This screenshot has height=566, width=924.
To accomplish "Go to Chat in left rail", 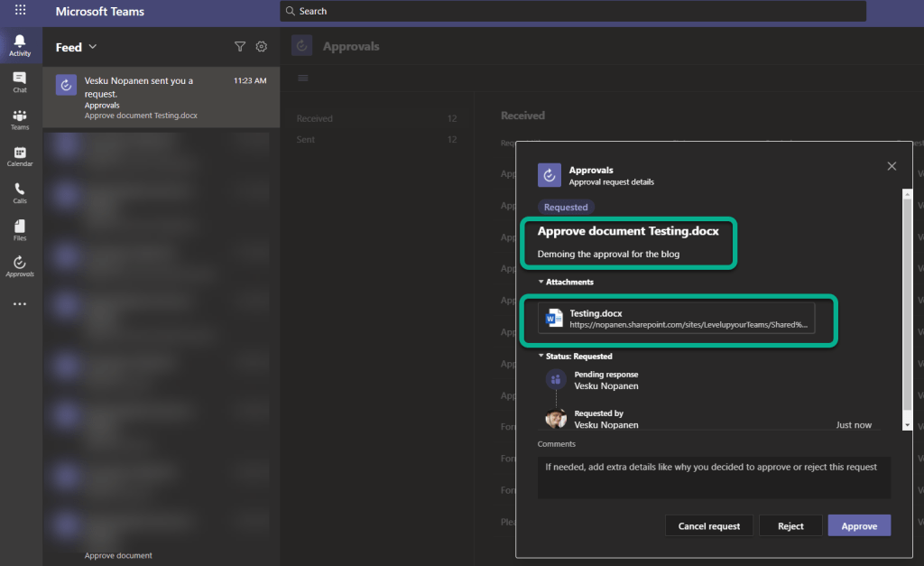I will pos(20,82).
